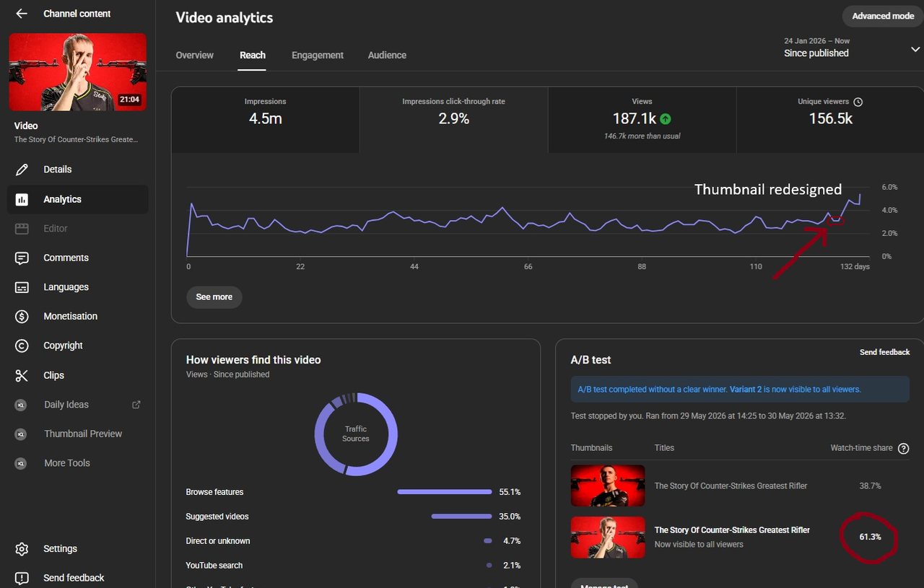Click the Direct or unknown traffic bar
The image size is (924, 588).
click(488, 541)
